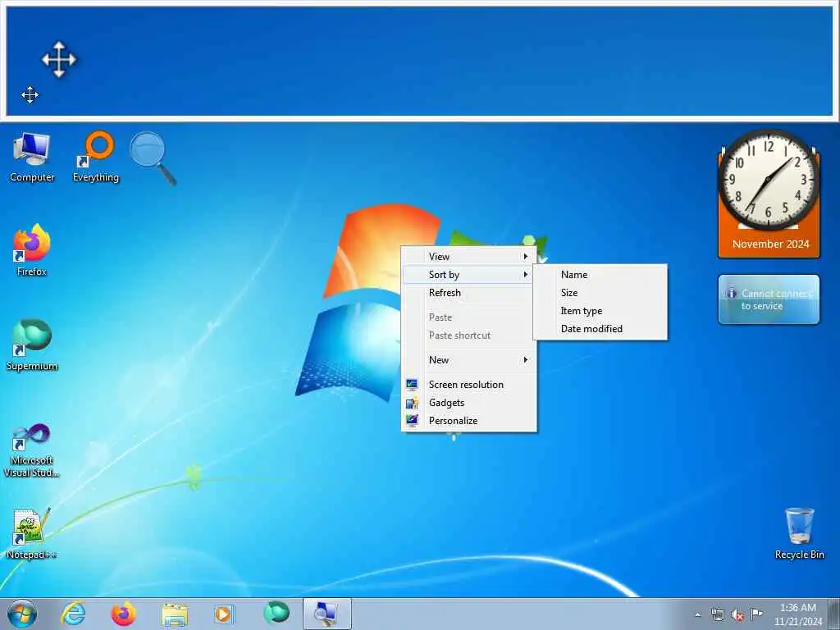Sort desktop icons by Item type
Viewport: 840px width, 630px height.
pyautogui.click(x=600, y=311)
